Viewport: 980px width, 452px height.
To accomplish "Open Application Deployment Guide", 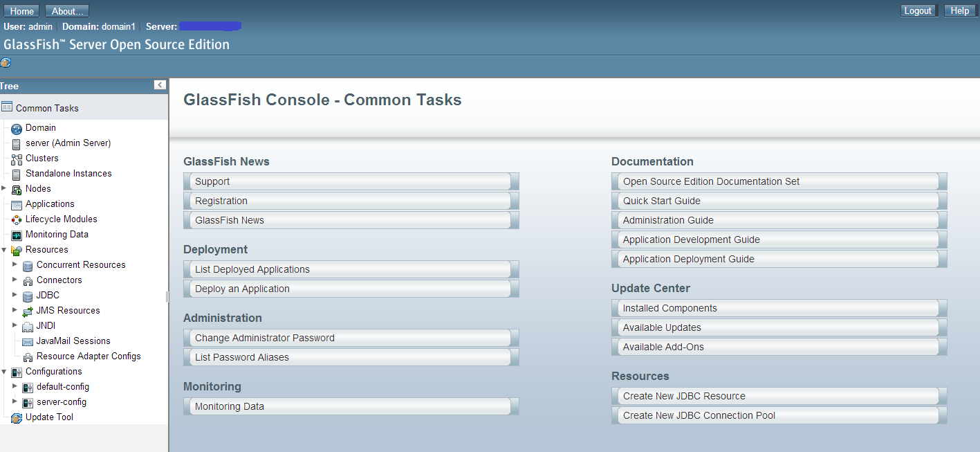I will [779, 259].
